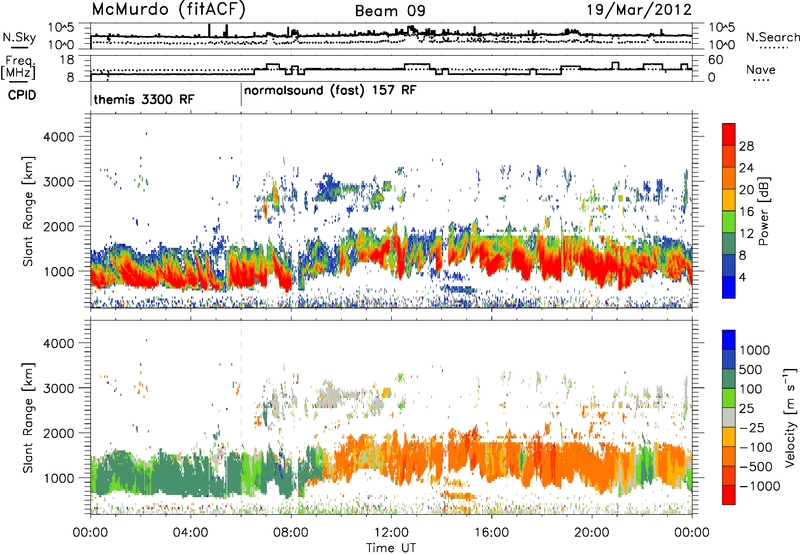This screenshot has width=800, height=554.
Task: Select the Freq. [MHz] axis label
Action: pyautogui.click(x=18, y=68)
